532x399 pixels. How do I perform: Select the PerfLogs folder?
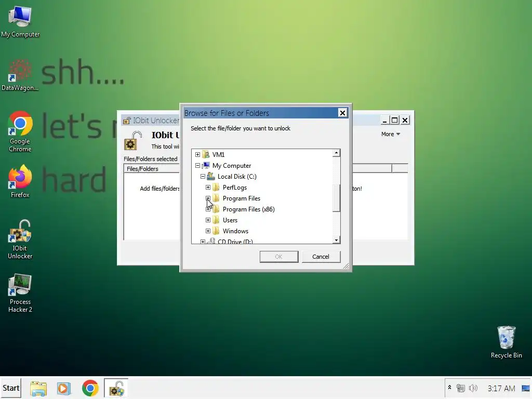click(235, 187)
